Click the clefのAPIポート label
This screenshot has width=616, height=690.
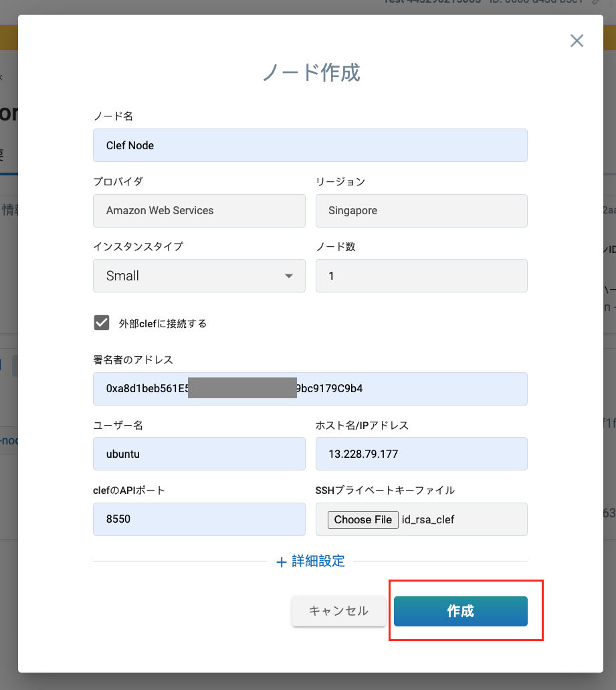click(x=129, y=490)
